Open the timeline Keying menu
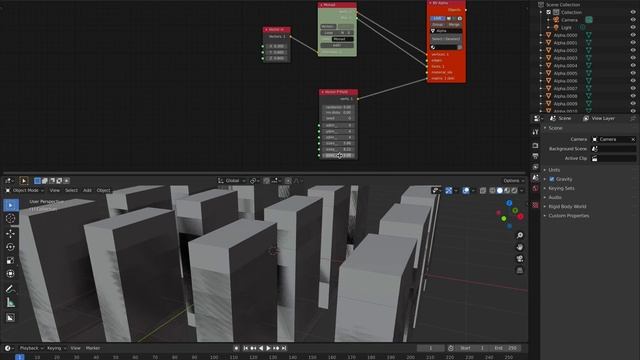This screenshot has width=640, height=360. 56,348
